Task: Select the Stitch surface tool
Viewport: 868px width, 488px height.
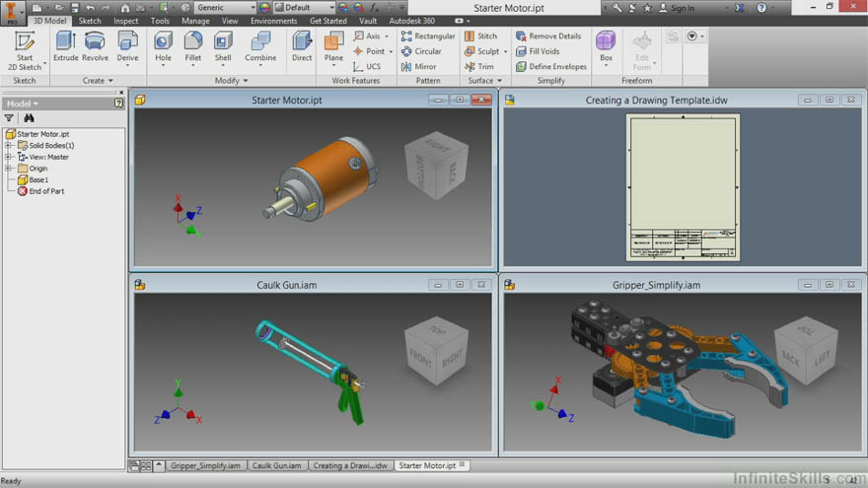Action: click(x=480, y=35)
